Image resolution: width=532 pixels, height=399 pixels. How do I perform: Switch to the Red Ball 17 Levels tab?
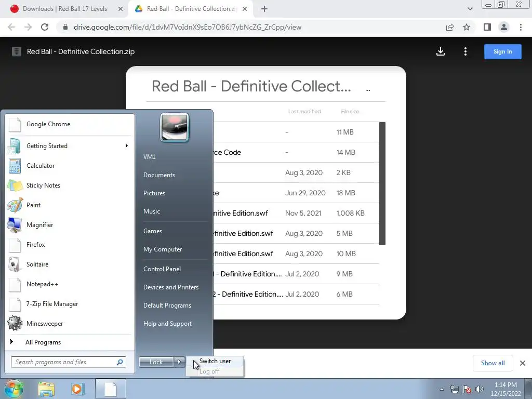pos(64,9)
